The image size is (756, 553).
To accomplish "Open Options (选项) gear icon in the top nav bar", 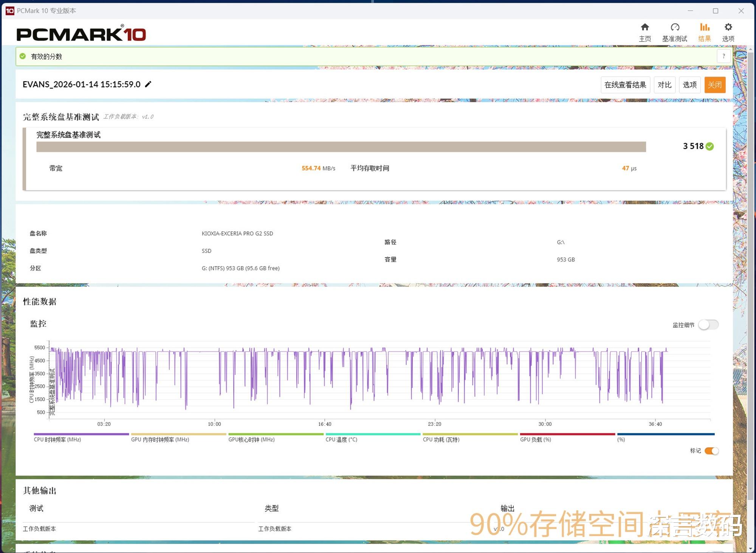I will (x=728, y=27).
